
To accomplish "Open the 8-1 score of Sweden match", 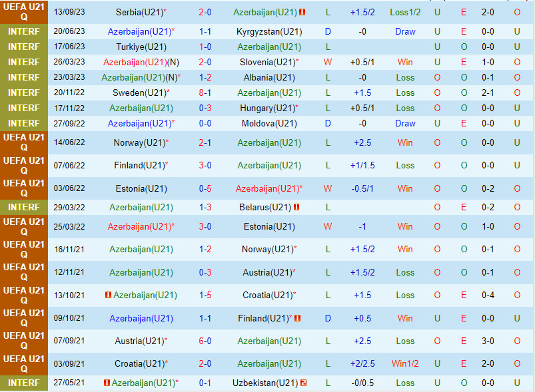I will tap(205, 93).
